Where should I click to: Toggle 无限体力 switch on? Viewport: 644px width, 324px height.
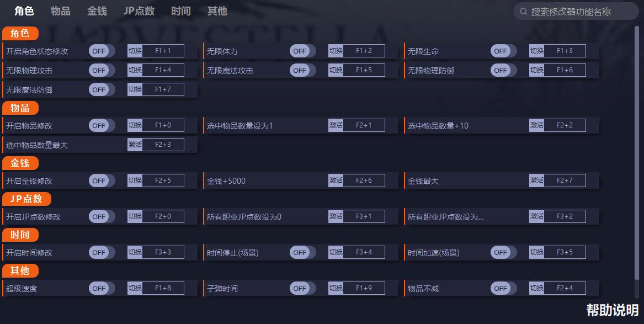click(303, 51)
